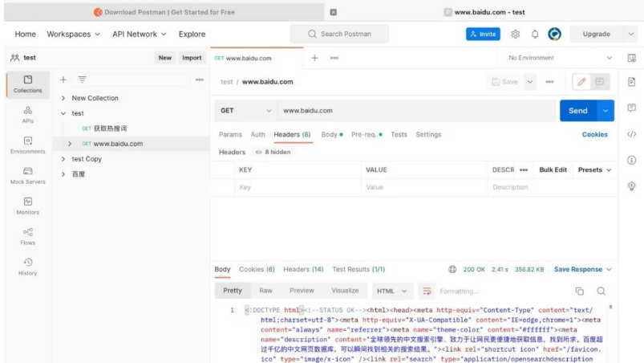Open the Environments sidebar panel
Viewport: 644px width, 363px height.
coord(27,145)
